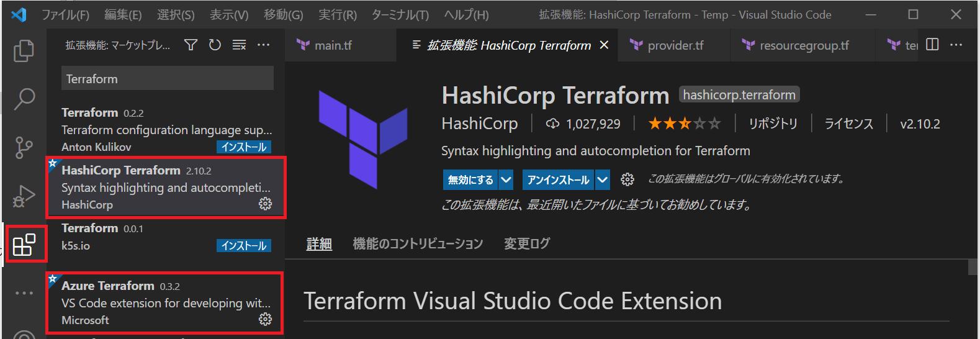Open the Run and Debug view
This screenshot has height=339, width=980.
24,196
